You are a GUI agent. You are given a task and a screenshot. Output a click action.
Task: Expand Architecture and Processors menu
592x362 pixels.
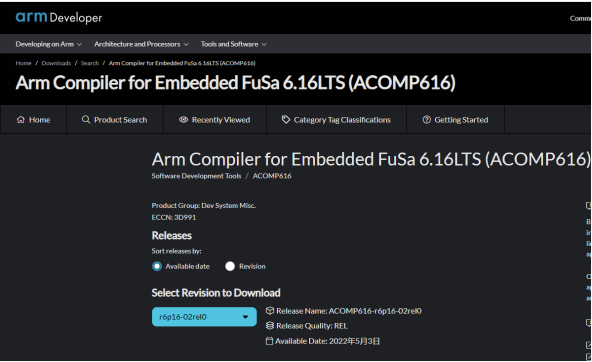tap(141, 44)
